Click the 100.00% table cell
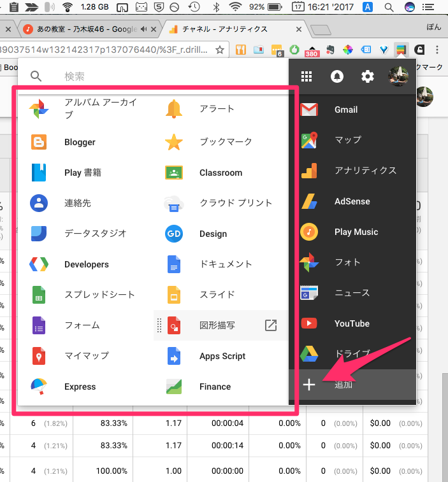Screen dimensions: 448x482 pos(112,471)
